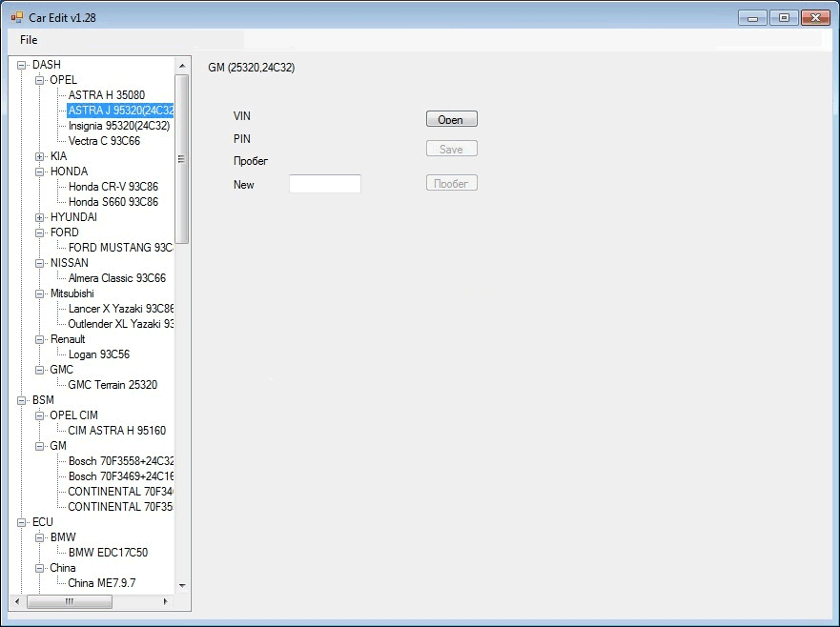Open the File menu
The height and width of the screenshot is (627, 840).
[29, 40]
